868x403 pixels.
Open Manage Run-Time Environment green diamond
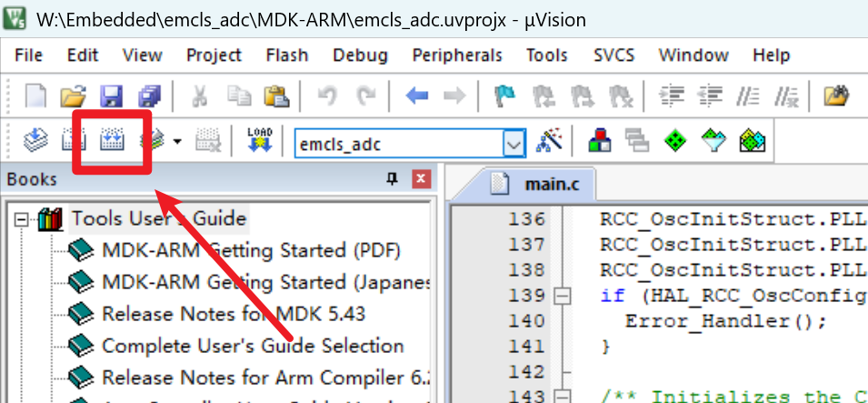click(675, 140)
